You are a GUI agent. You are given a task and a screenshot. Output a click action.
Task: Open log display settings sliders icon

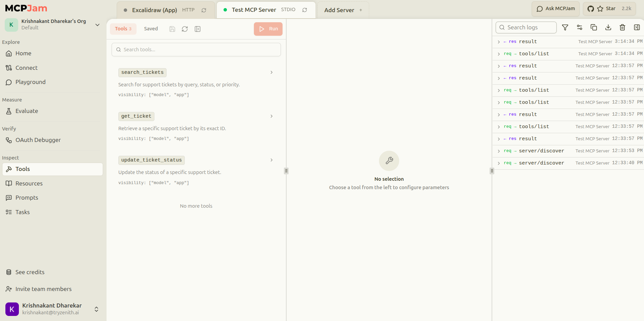click(x=580, y=28)
